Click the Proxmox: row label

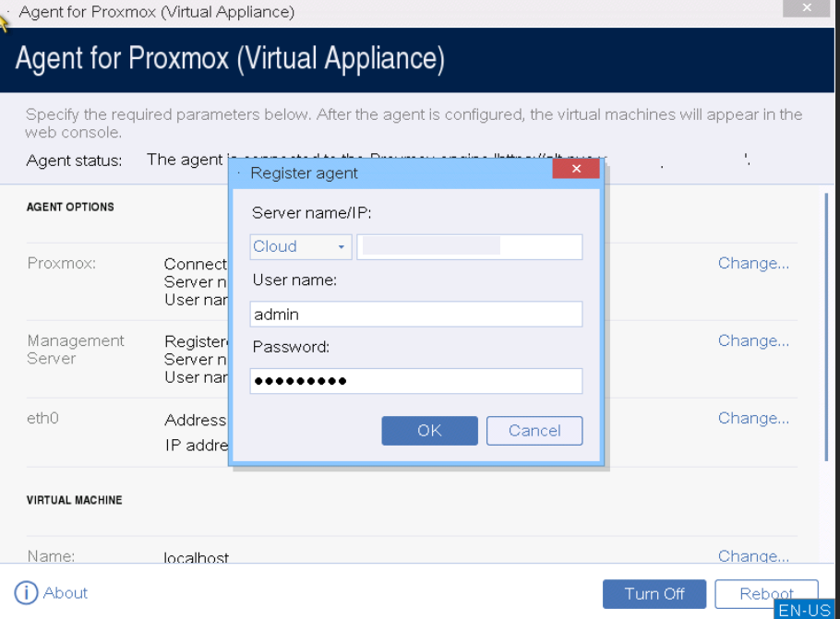click(x=62, y=264)
